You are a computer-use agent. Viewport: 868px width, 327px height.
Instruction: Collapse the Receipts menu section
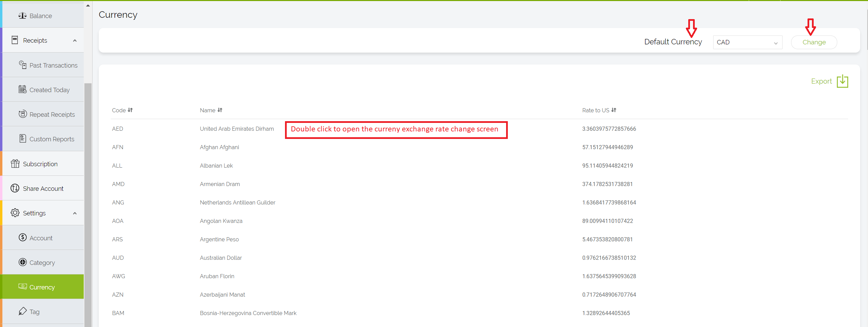point(75,41)
